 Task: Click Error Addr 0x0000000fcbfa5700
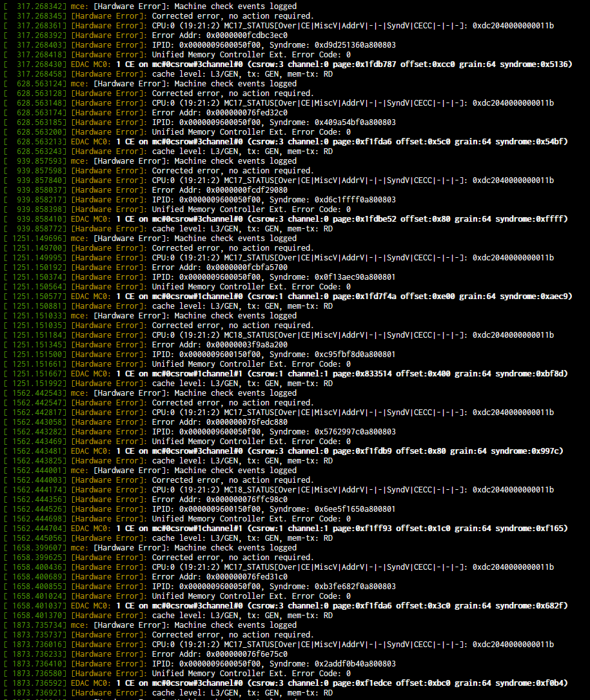[x=247, y=267]
